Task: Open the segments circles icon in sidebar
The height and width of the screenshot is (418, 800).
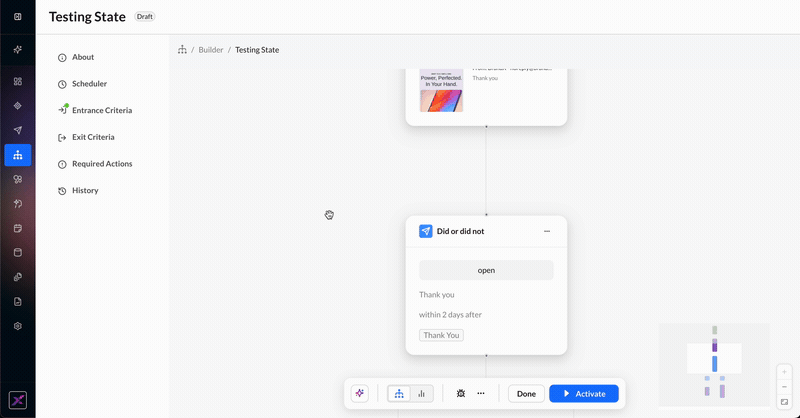Action: click(x=18, y=179)
